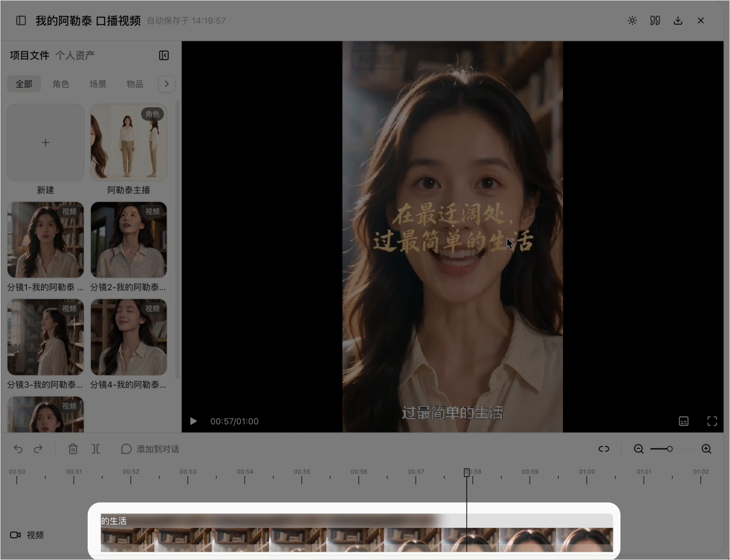Screen dimensions: 730x560
Task: Switch to 个人资产 tab
Action: click(75, 55)
